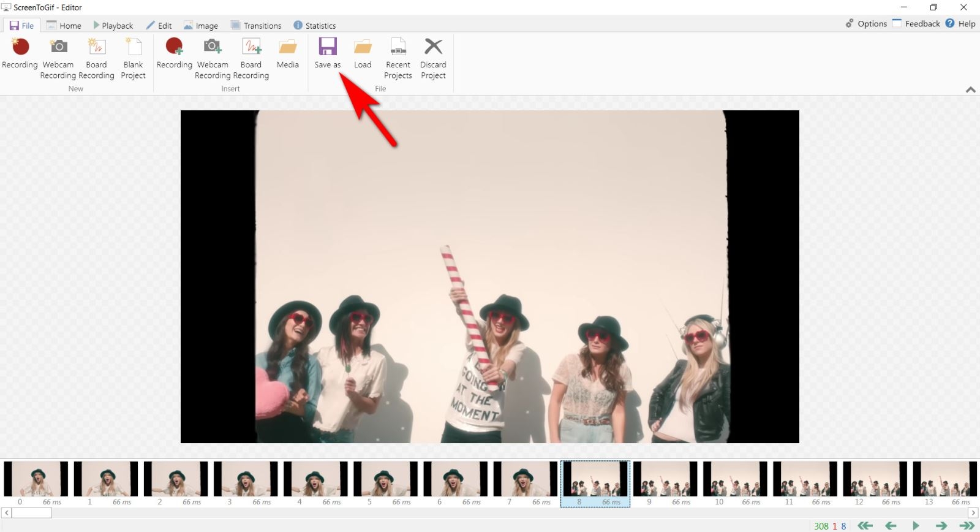Click the Feedback button
Viewport: 980px width, 532px height.
point(916,24)
